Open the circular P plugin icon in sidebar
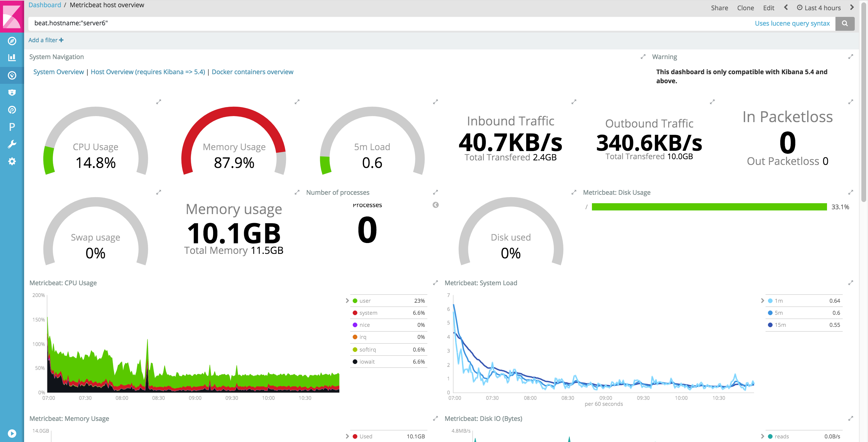Screen dimensions: 868x442 coord(12,109)
